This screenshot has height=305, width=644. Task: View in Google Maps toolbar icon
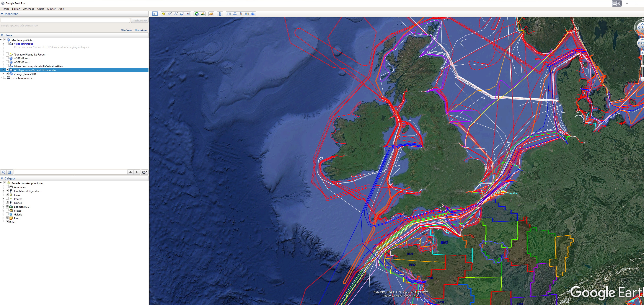coord(247,14)
